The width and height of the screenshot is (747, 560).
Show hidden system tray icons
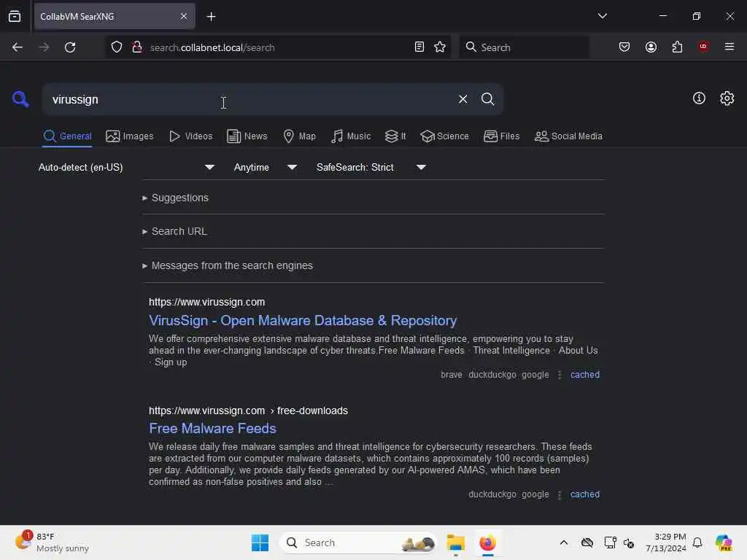(564, 542)
